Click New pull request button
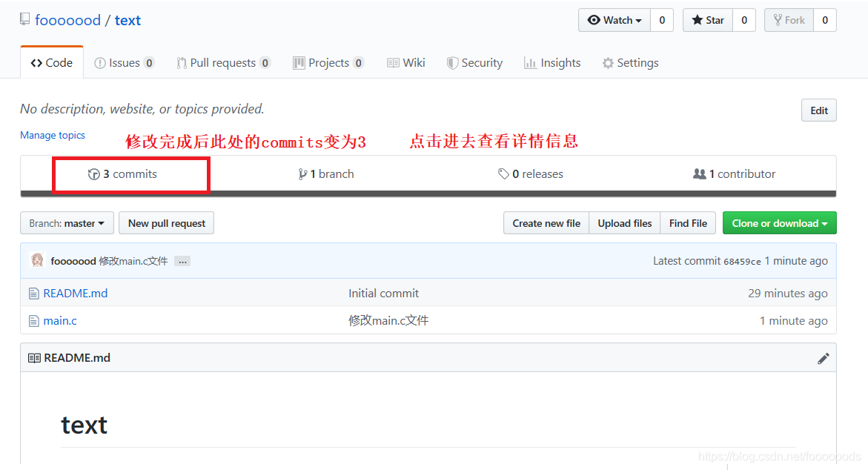Screen dimensions: 868x470 point(167,223)
